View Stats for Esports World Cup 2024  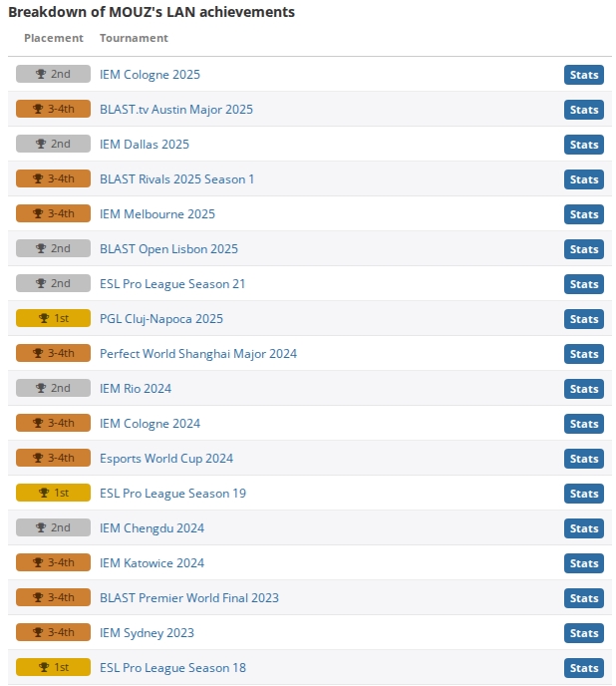pyautogui.click(x=584, y=459)
